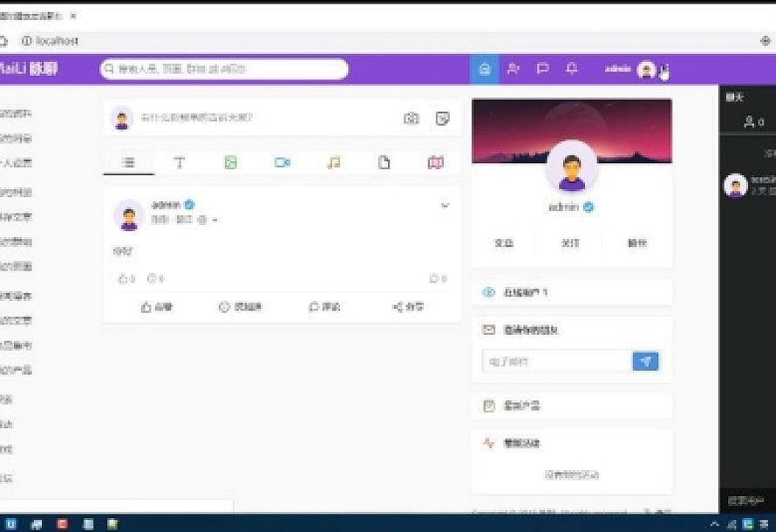Click the thumbs-up like button under post
776x532 pixels.
point(157,307)
